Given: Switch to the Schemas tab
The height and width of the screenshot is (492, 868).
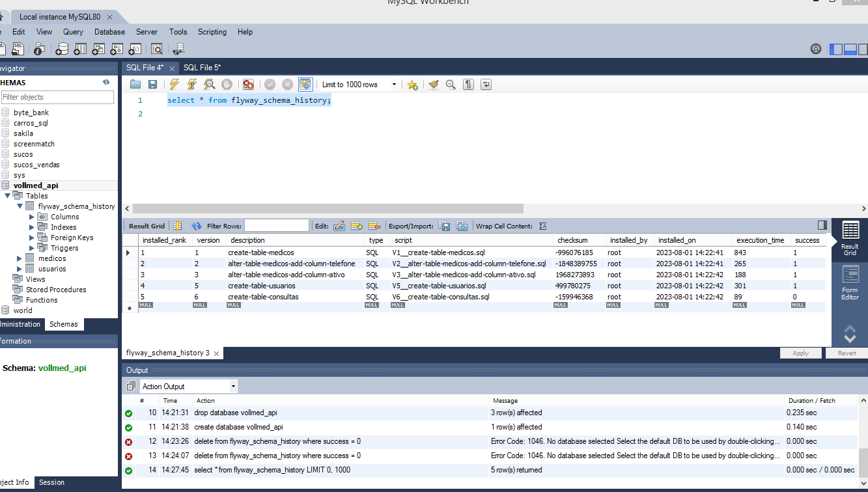Looking at the screenshot, I should (64, 324).
